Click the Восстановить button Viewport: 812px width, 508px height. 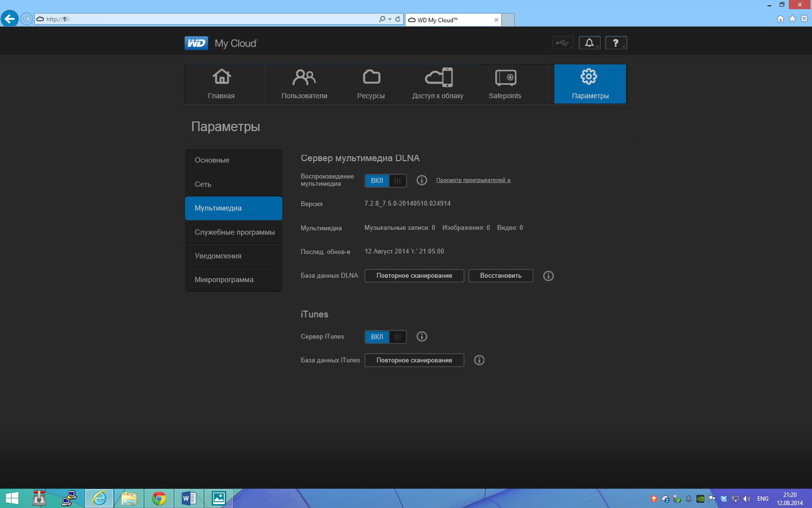pos(501,276)
